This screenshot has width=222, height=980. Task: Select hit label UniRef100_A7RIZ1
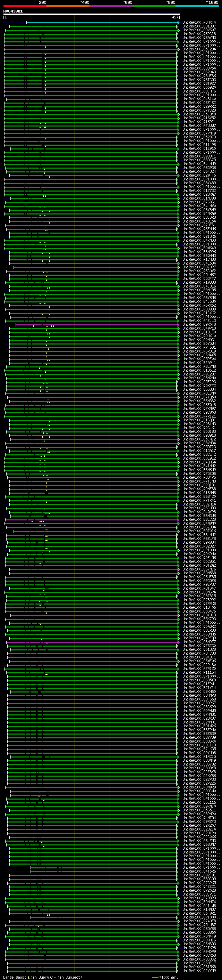199,416
